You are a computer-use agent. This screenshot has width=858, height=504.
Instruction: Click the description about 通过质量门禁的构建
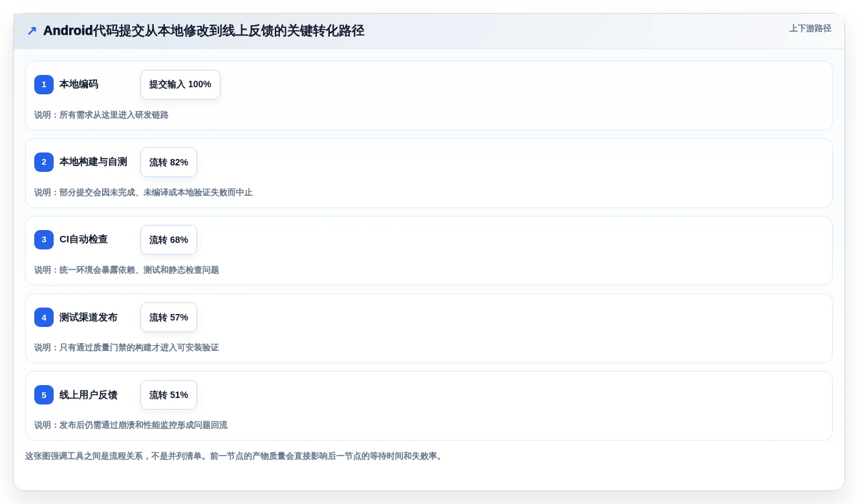pyautogui.click(x=127, y=348)
